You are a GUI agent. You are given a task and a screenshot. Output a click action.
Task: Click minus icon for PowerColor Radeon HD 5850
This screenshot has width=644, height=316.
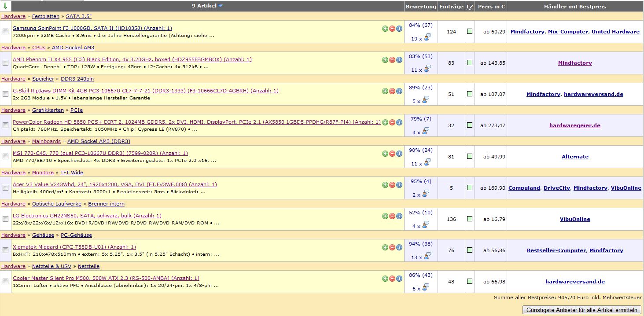click(392, 122)
